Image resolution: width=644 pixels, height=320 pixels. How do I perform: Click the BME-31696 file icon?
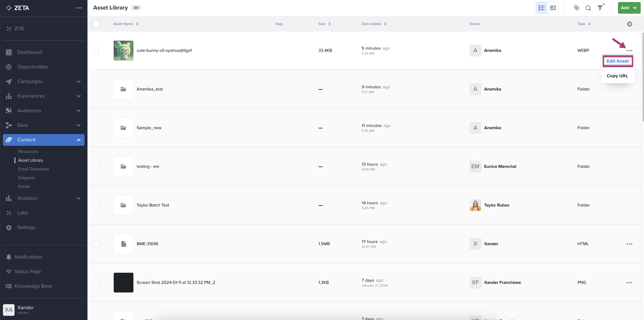click(124, 244)
